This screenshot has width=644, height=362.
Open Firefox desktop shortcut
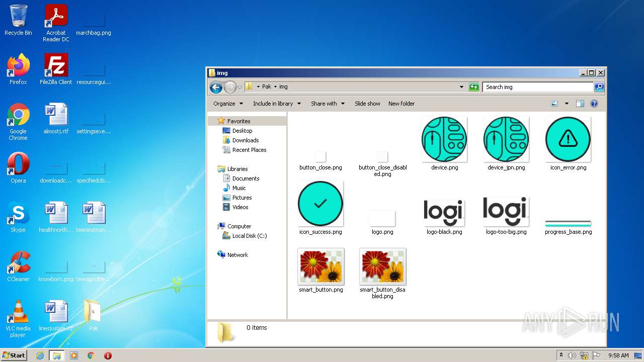(18, 69)
